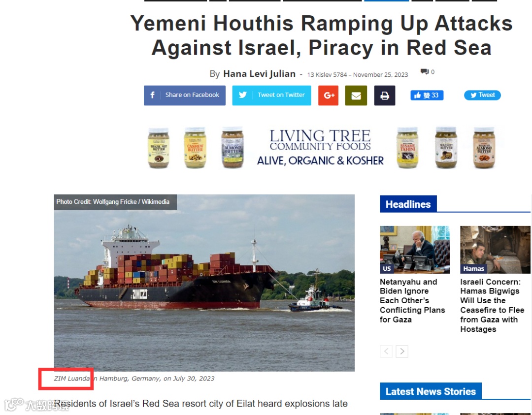532x415 pixels.
Task: Click the olive email envelope icon
Action: click(x=356, y=96)
